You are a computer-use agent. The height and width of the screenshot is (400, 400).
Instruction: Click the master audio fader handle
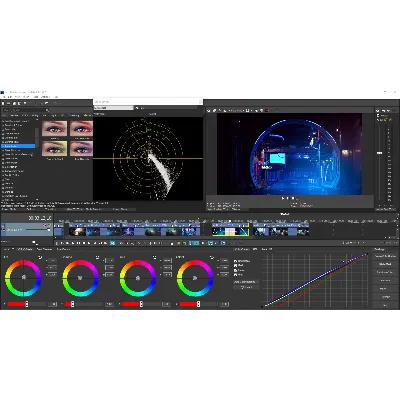[x=380, y=153]
